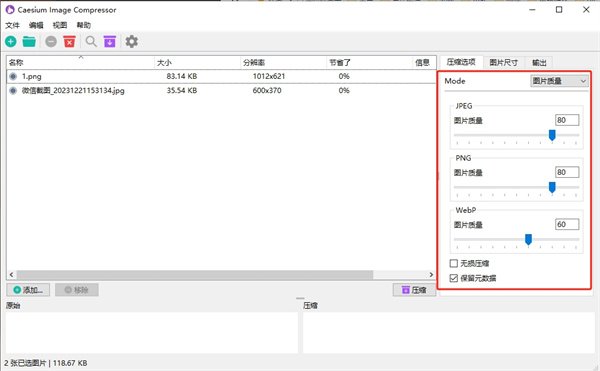Click the 1012x621 resolution cell
Viewport: 600px width, 371px height.
pos(269,76)
